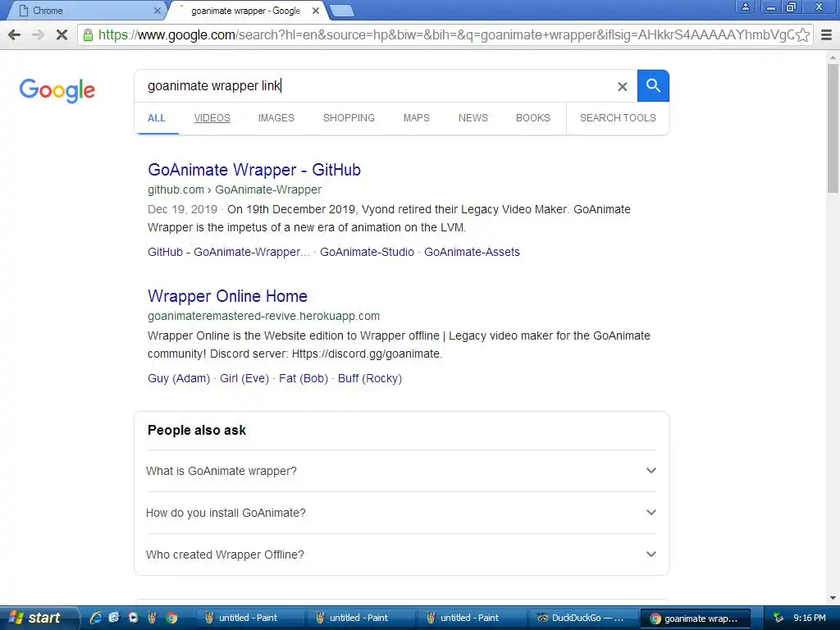Click the scrollbar down arrow
Screen dimensions: 840x630
tap(833, 598)
